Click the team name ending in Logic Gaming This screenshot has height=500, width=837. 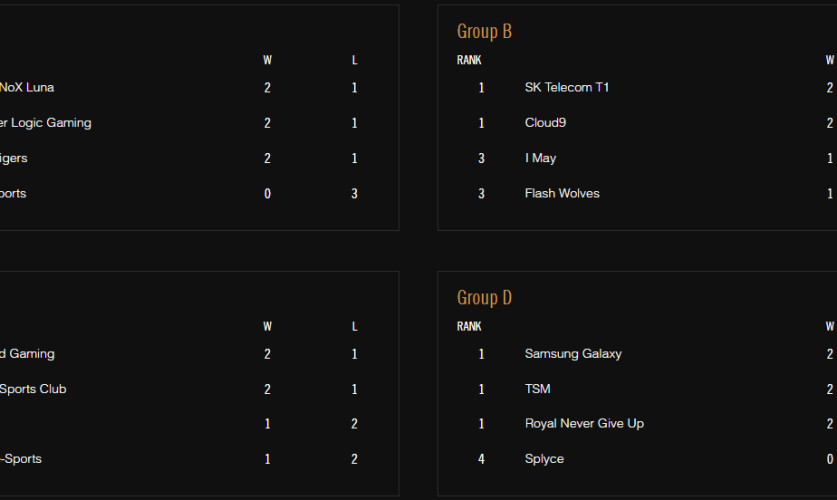click(x=45, y=123)
